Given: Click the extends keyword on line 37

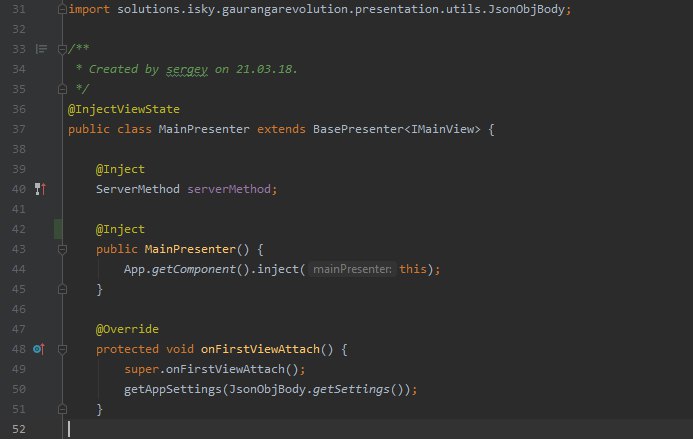Looking at the screenshot, I should (282, 129).
